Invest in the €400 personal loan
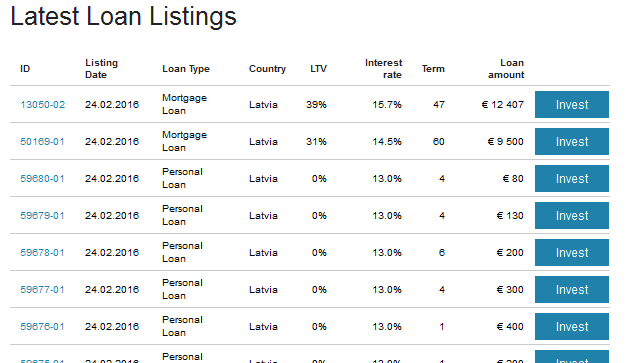 coord(572,327)
